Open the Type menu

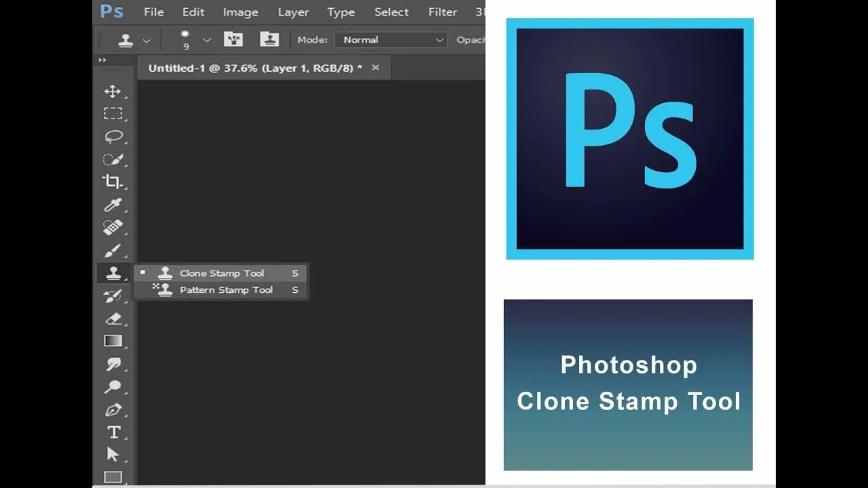(341, 12)
